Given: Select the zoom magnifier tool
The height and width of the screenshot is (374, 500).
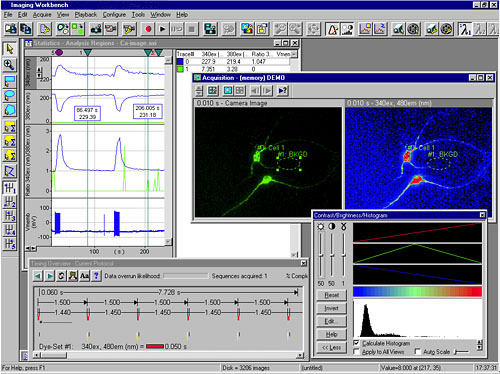Looking at the screenshot, I should (x=10, y=65).
